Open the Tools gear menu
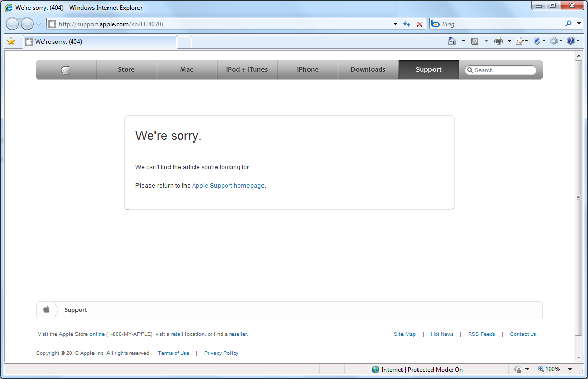This screenshot has width=588, height=379. 556,41
